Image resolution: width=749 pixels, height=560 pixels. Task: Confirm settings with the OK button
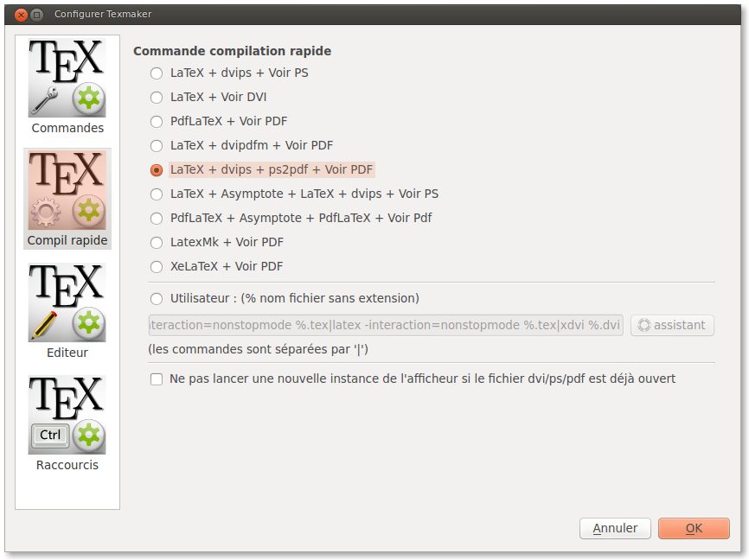694,528
